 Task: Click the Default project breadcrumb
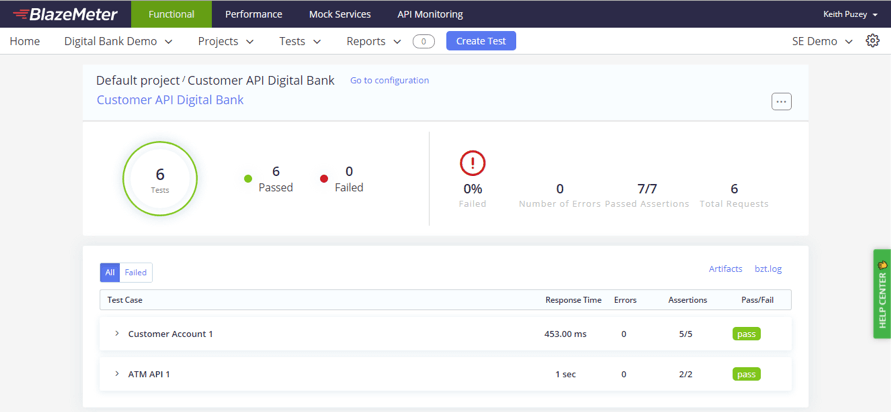click(138, 81)
